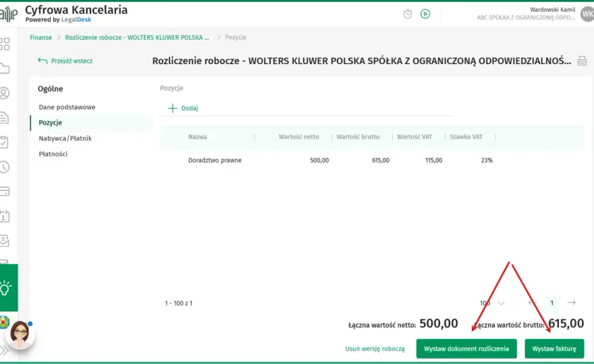594x364 pixels.
Task: Go back using the Przejdź wstecz link
Action: click(65, 61)
